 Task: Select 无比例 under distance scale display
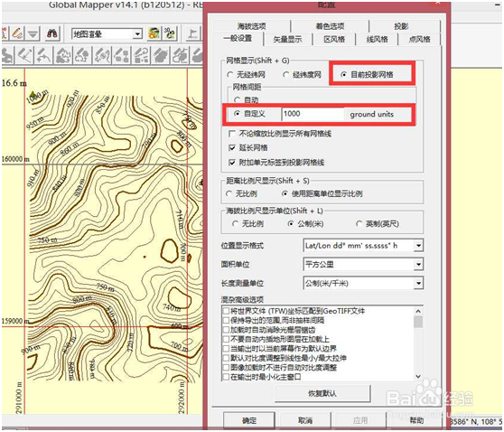(x=229, y=193)
